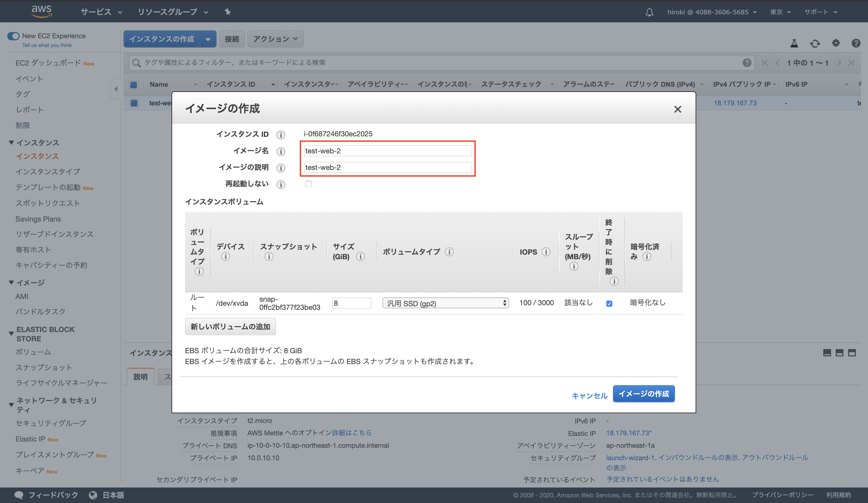Click the globe icon next to 日本語
The width and height of the screenshot is (868, 503).
point(93,495)
